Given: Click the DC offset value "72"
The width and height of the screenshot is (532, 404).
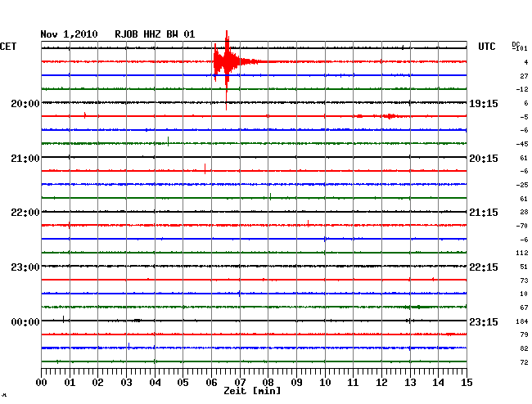Looking at the screenshot, I should tap(524, 362).
